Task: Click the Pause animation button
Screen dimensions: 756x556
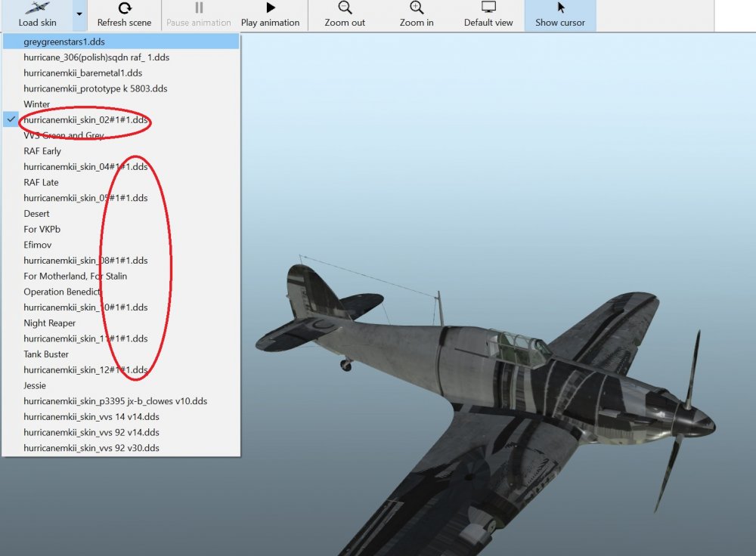Action: (199, 15)
